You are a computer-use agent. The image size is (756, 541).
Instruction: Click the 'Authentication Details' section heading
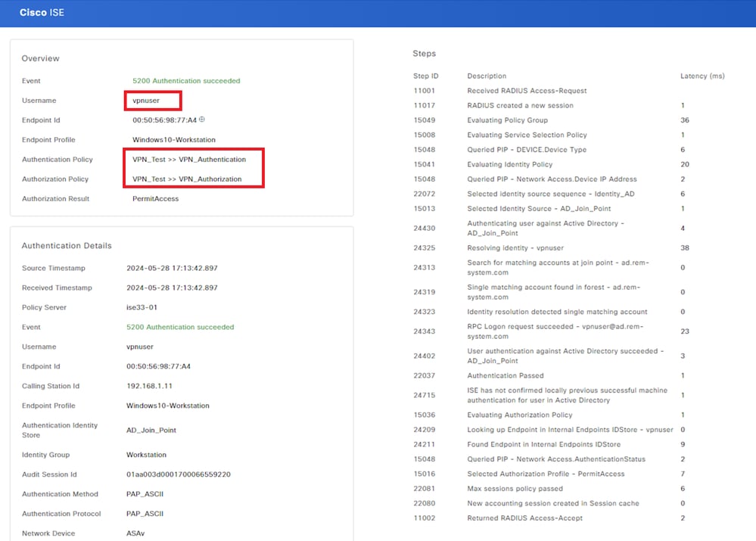67,245
